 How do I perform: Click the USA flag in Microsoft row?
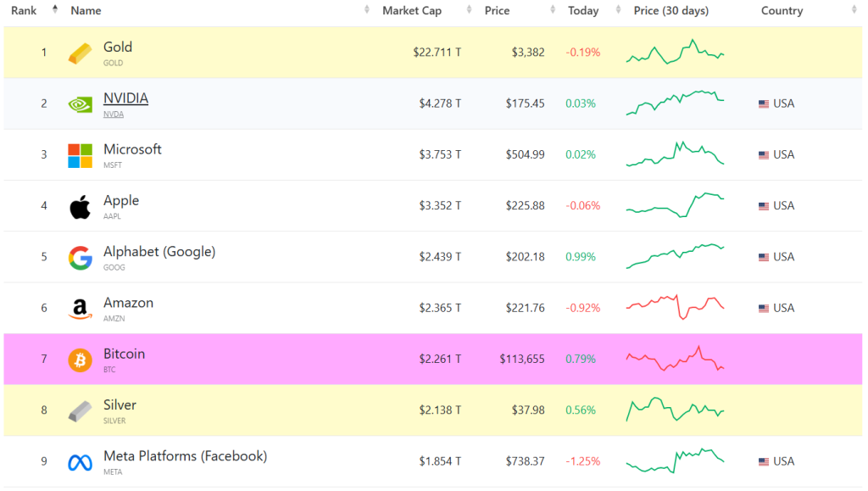(764, 155)
